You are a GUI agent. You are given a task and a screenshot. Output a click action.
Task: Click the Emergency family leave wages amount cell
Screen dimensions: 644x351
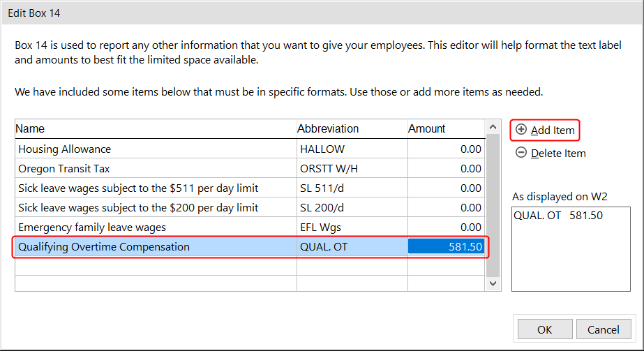[446, 227]
